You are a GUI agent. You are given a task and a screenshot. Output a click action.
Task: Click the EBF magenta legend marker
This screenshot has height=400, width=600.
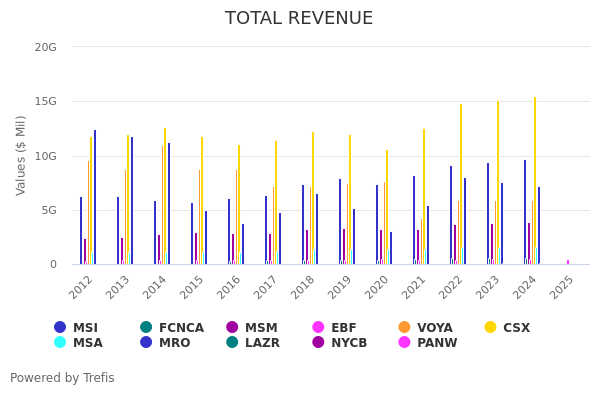coord(319,327)
